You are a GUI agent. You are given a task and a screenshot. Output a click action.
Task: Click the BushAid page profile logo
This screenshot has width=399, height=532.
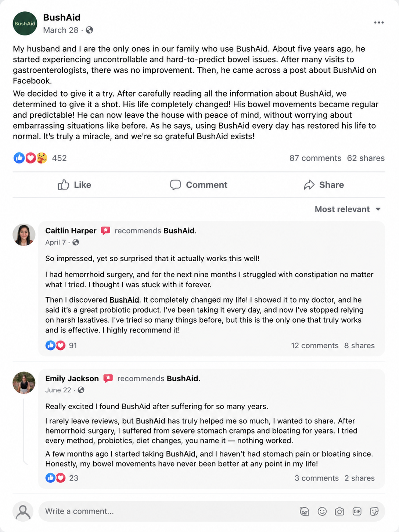(x=25, y=24)
